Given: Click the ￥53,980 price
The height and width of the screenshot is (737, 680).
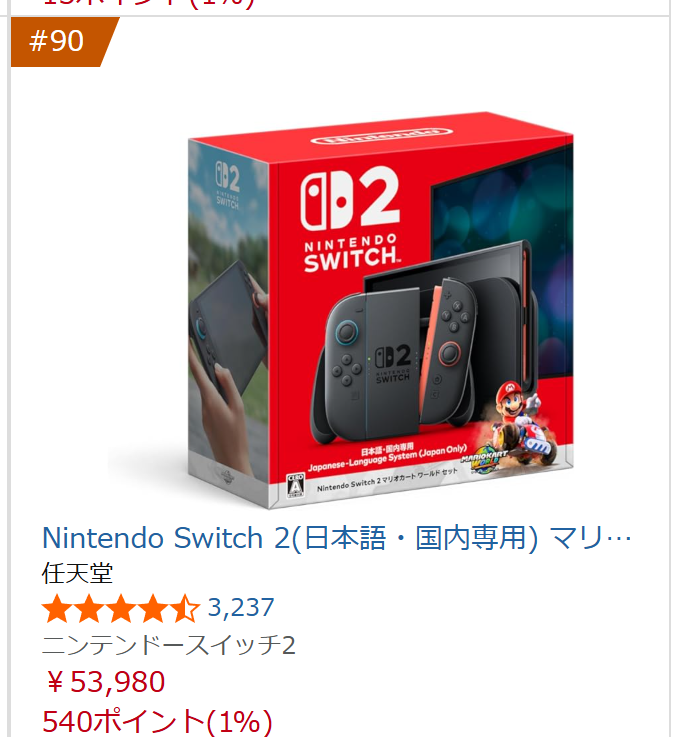Looking at the screenshot, I should [x=105, y=682].
